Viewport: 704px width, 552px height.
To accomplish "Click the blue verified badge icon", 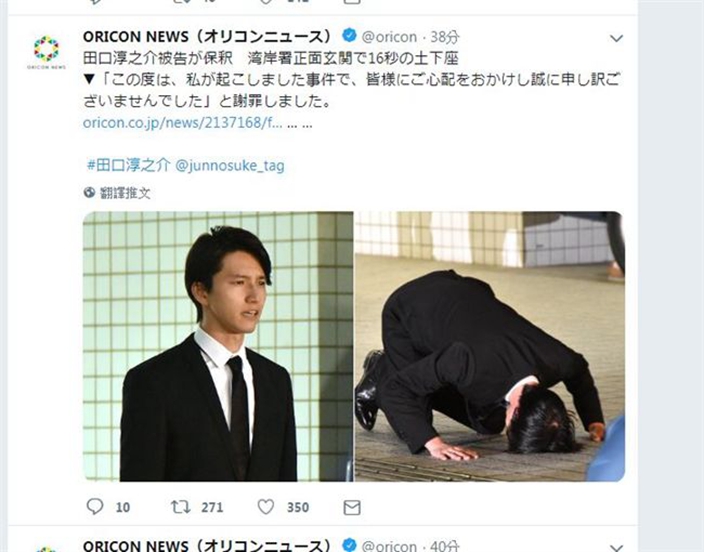I will point(349,35).
